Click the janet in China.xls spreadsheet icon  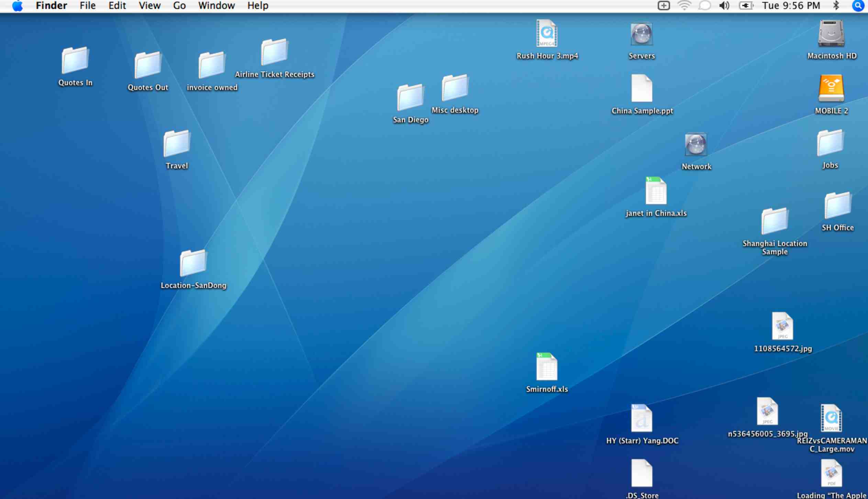tap(656, 191)
